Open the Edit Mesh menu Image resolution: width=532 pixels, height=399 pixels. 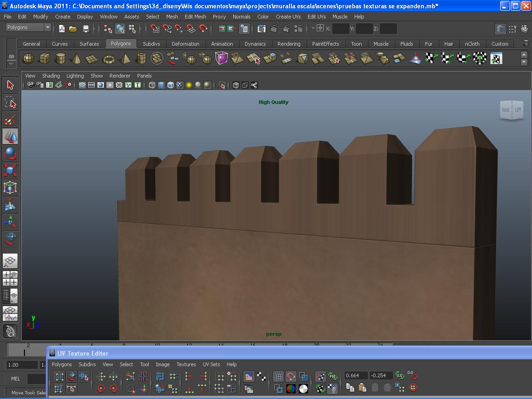point(195,17)
